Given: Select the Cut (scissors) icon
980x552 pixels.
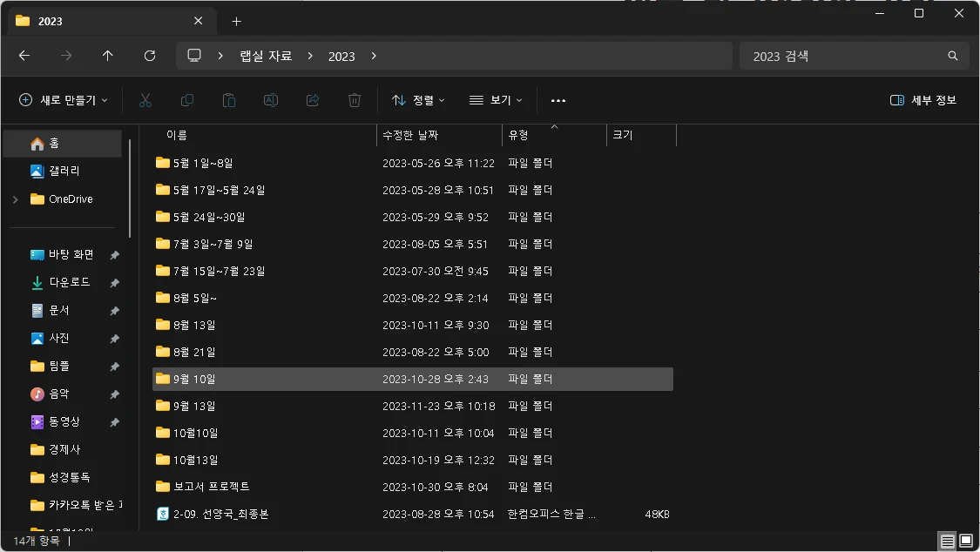Looking at the screenshot, I should (145, 99).
